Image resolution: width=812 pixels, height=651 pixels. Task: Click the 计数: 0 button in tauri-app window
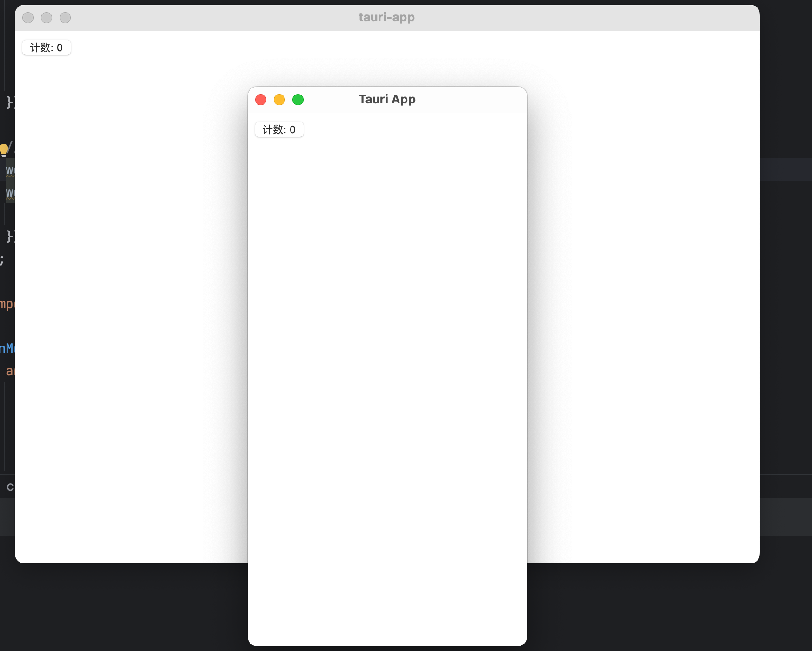pos(47,47)
